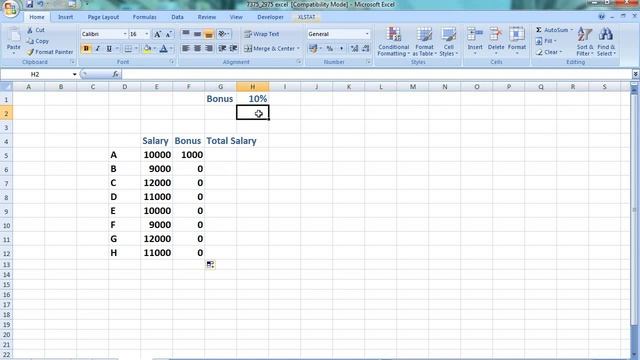Apply percent style number format

329,49
